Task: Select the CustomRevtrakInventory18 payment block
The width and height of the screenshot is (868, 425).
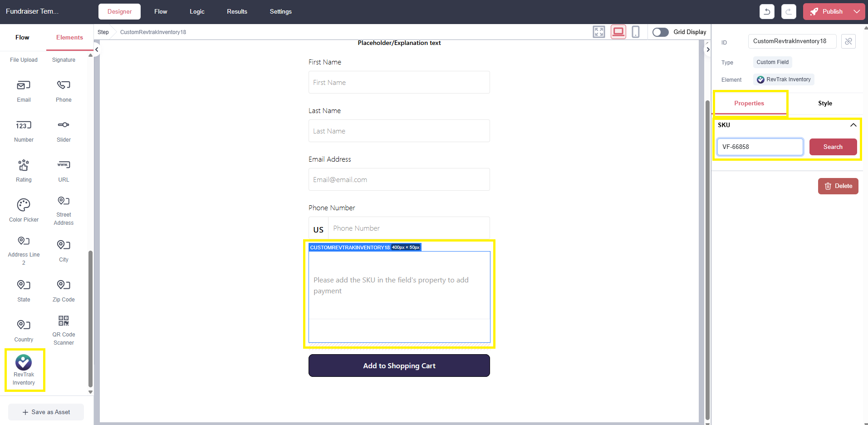Action: tap(399, 297)
